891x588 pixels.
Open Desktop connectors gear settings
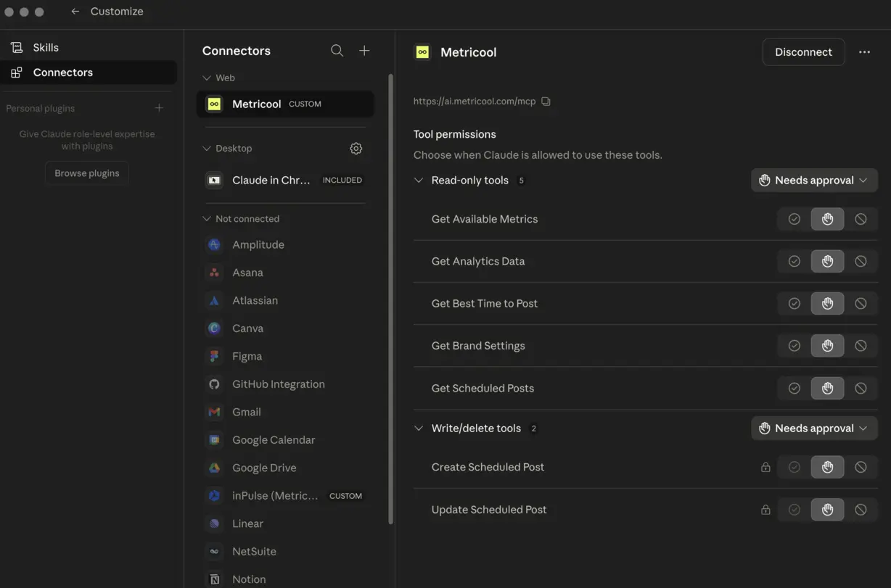356,148
